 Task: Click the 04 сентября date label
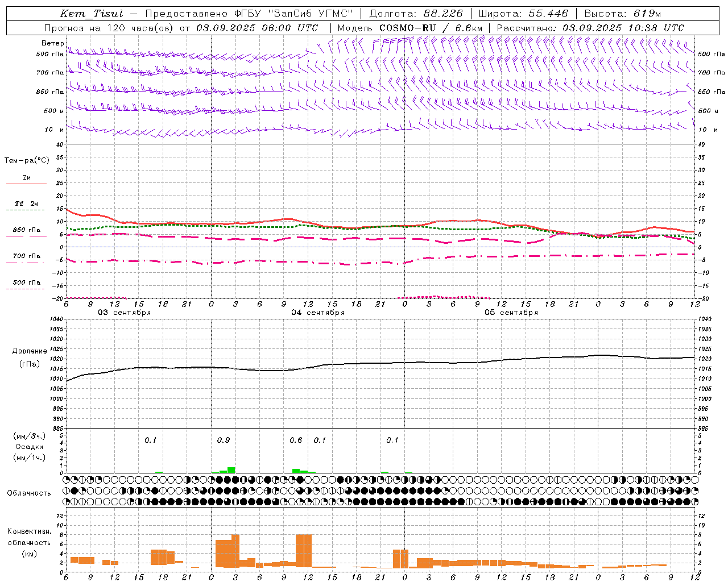(318, 313)
